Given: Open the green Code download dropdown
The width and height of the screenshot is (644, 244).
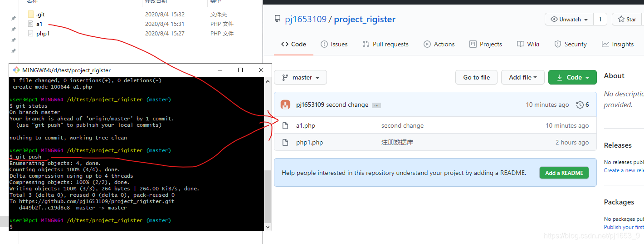Looking at the screenshot, I should (x=572, y=77).
